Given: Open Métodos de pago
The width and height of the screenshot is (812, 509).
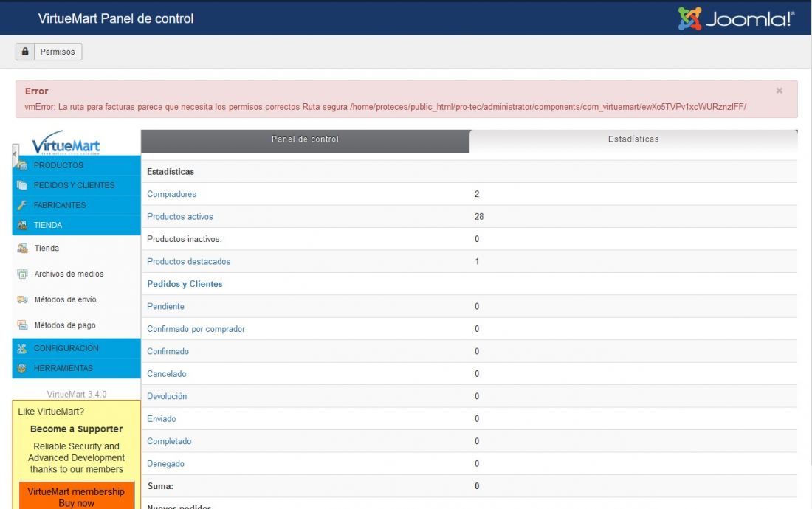Looking at the screenshot, I should (x=65, y=325).
